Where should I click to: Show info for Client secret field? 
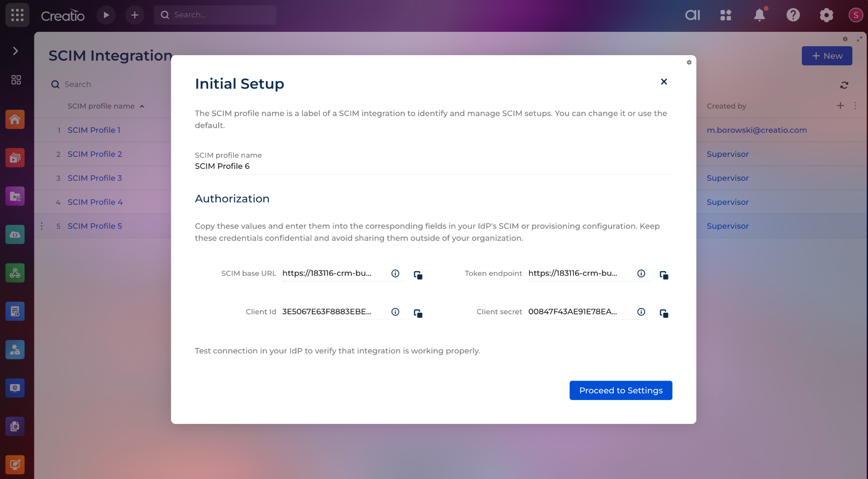(641, 312)
